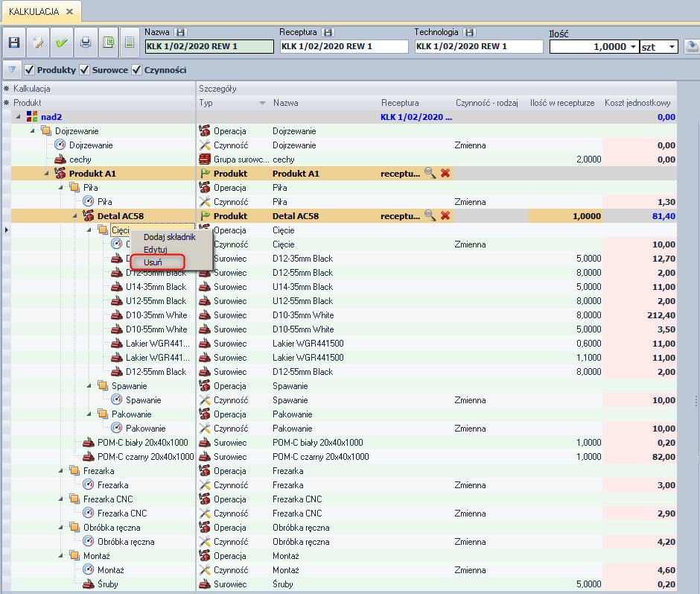
Task: Click red X delete icon in Produkt A1 row
Action: click(445, 173)
